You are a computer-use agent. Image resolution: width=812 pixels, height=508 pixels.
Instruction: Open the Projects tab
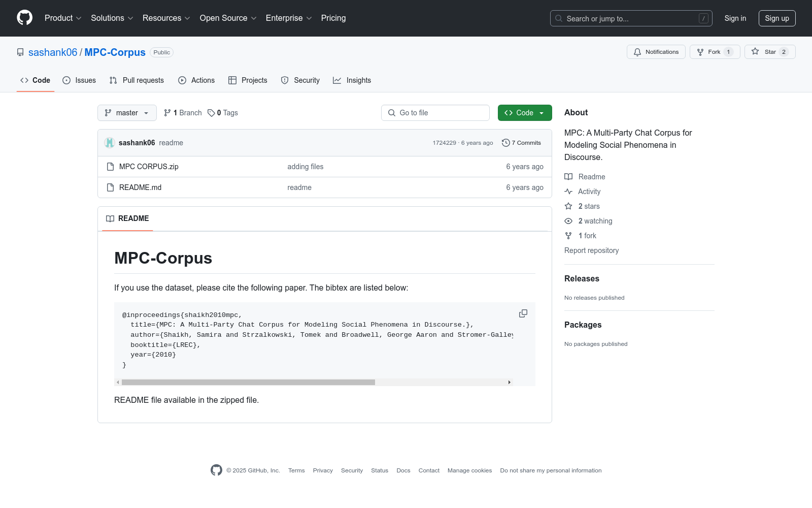tap(248, 80)
